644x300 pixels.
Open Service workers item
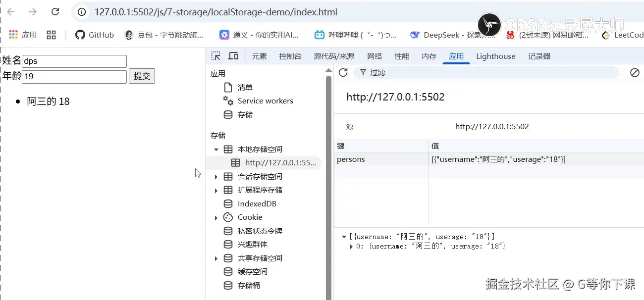(x=265, y=100)
